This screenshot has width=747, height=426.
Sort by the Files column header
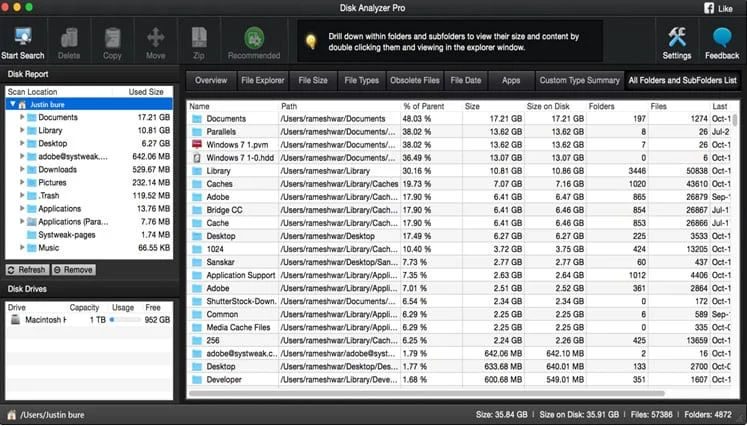(x=678, y=106)
